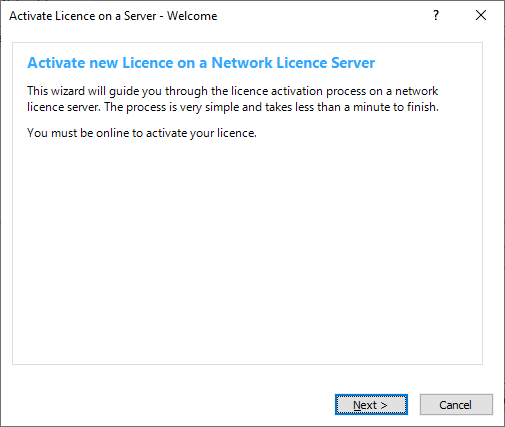Click the Next > button
Screen dimensions: 505x427
pos(371,405)
